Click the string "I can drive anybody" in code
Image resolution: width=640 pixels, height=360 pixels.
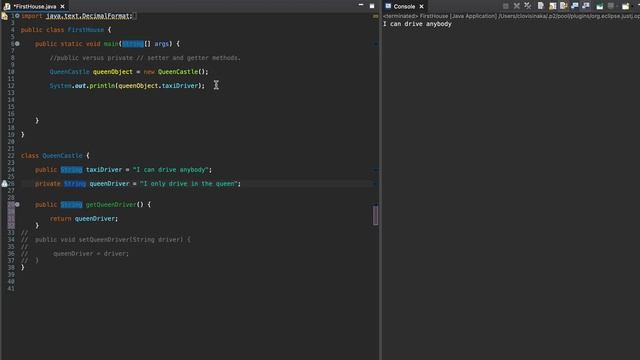(x=171, y=170)
